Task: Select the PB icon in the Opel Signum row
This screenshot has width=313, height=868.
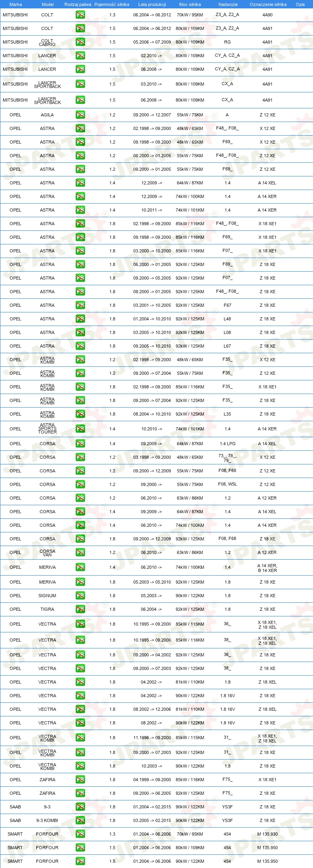Action: [x=80, y=596]
